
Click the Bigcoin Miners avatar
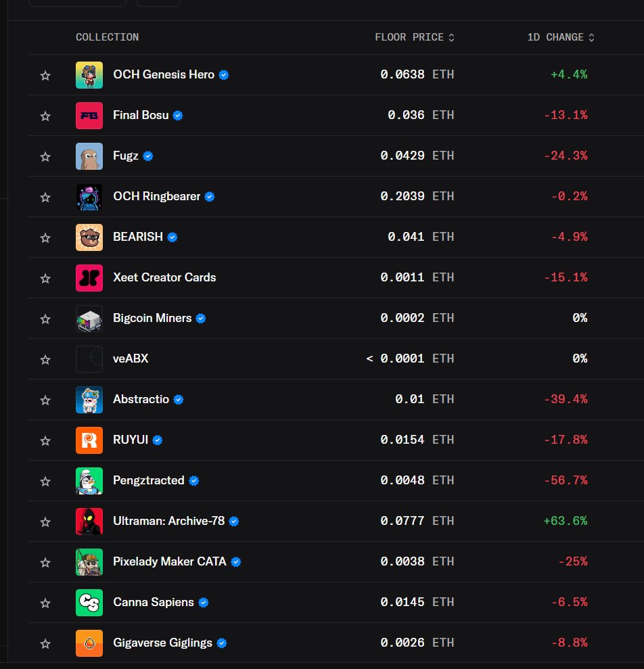click(x=89, y=319)
